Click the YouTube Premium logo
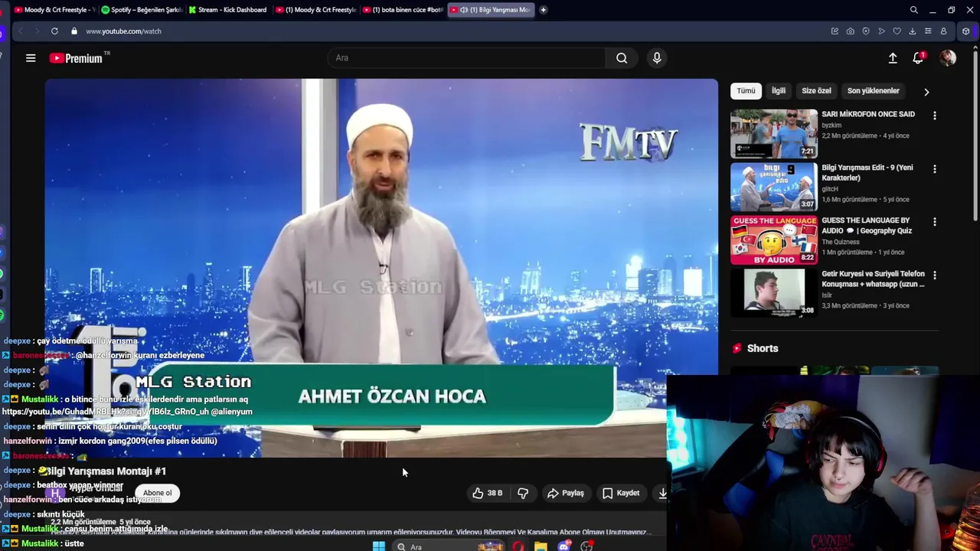The image size is (980, 551). (x=80, y=58)
